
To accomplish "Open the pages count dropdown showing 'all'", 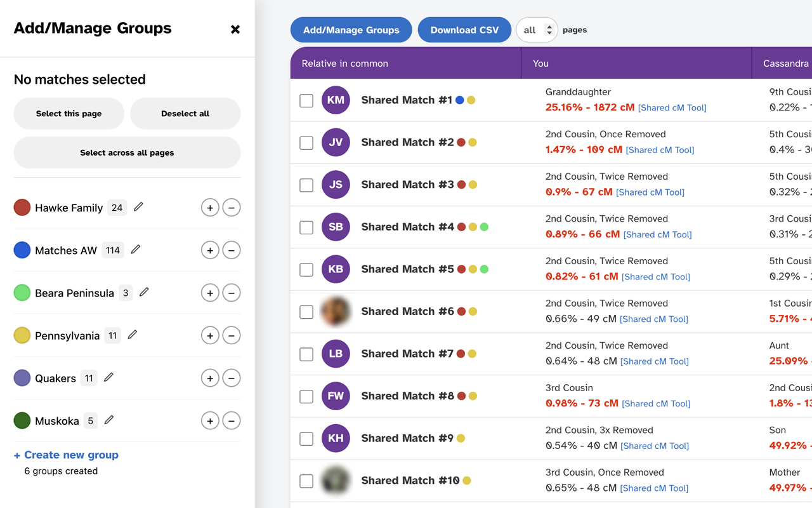I will coord(537,30).
